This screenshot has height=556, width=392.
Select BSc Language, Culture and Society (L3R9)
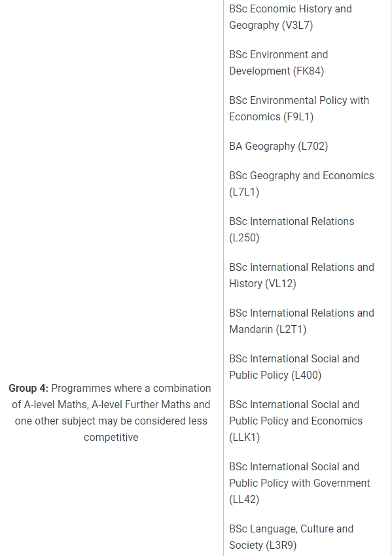coord(291,537)
